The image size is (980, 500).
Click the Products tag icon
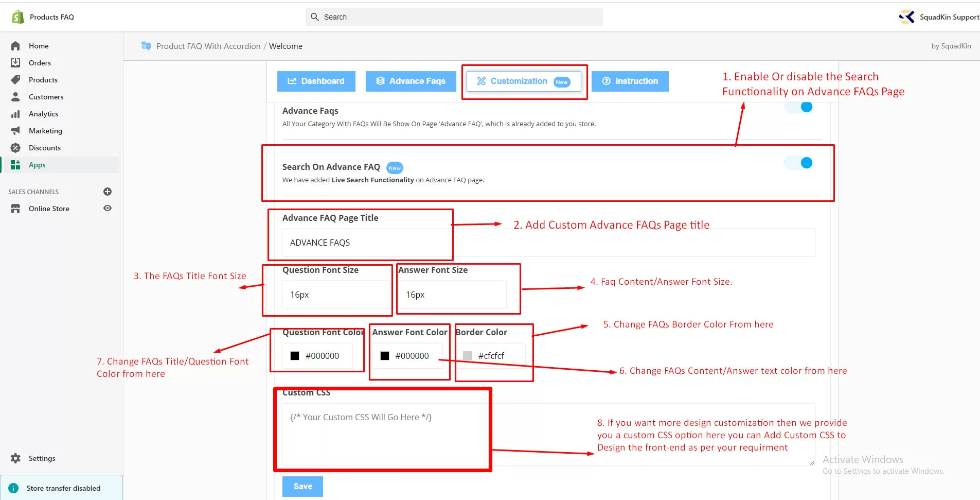pos(15,80)
